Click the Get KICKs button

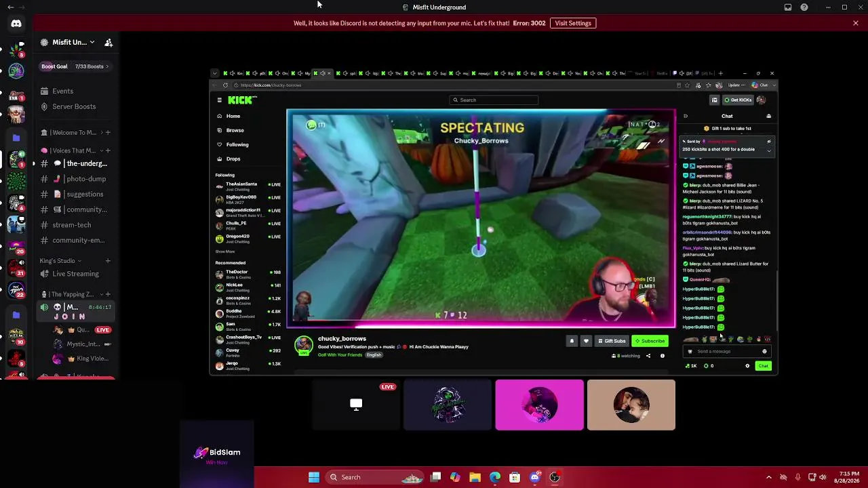click(738, 100)
